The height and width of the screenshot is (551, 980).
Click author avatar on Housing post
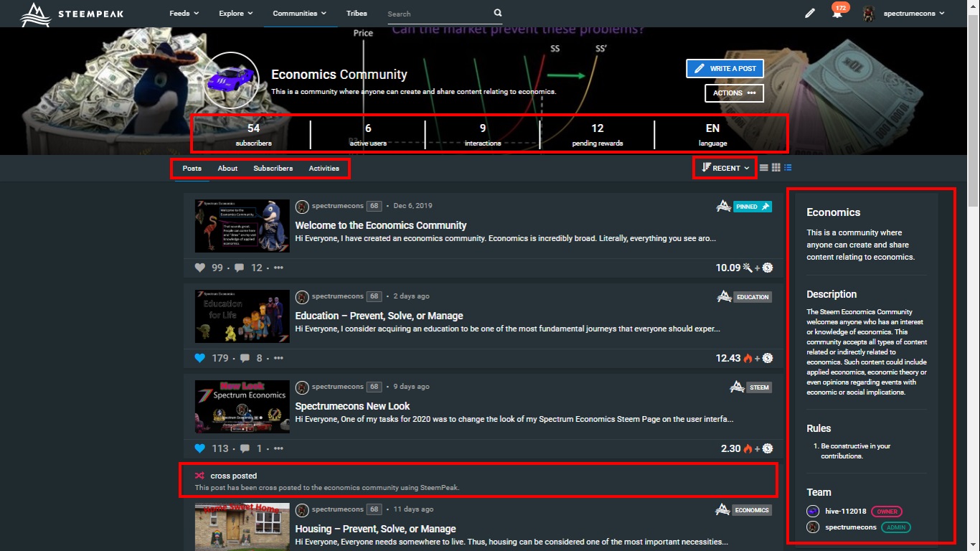[x=302, y=509]
